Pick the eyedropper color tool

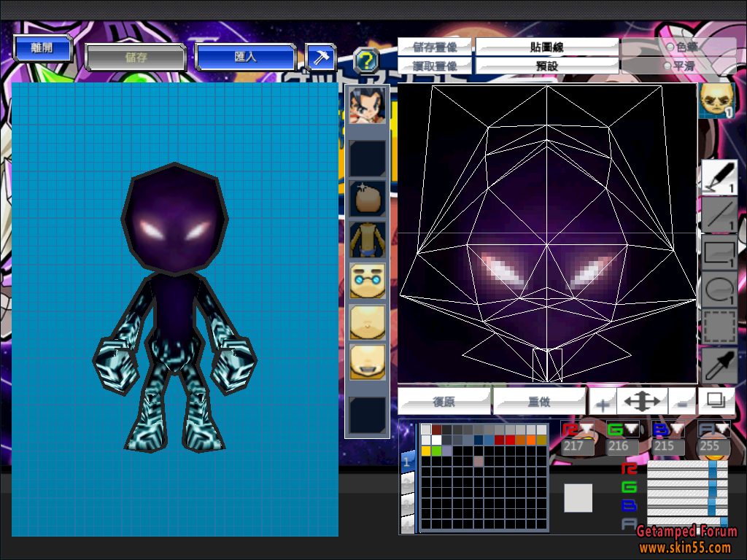pyautogui.click(x=719, y=365)
